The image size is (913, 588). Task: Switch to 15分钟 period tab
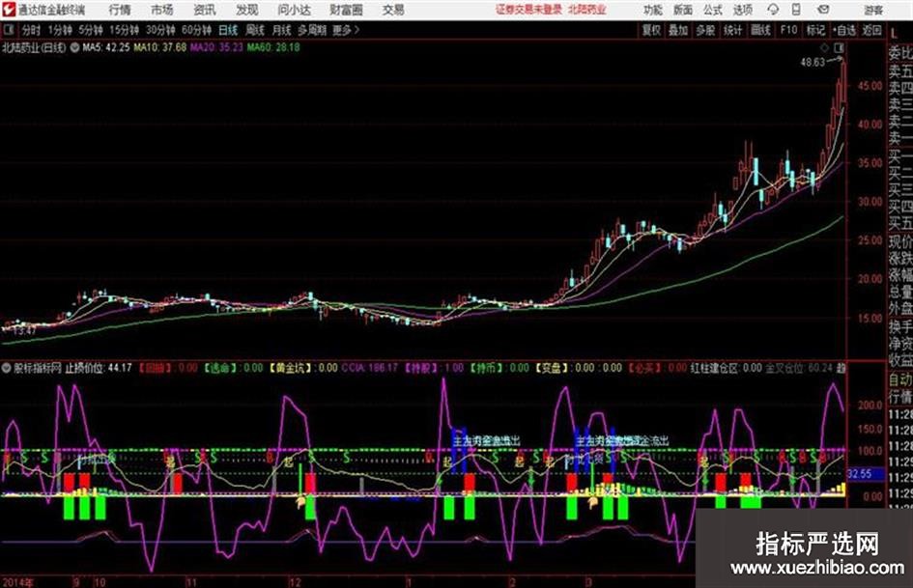pos(125,30)
